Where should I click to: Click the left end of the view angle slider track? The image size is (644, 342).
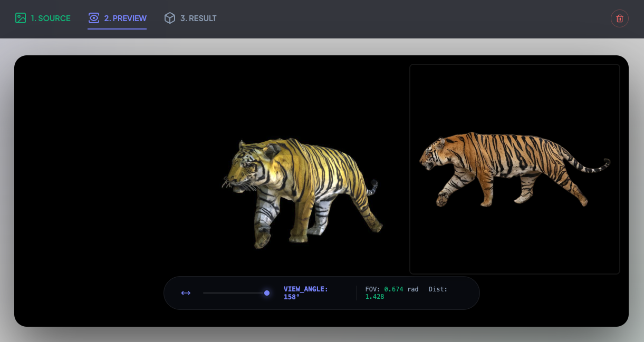(205, 293)
